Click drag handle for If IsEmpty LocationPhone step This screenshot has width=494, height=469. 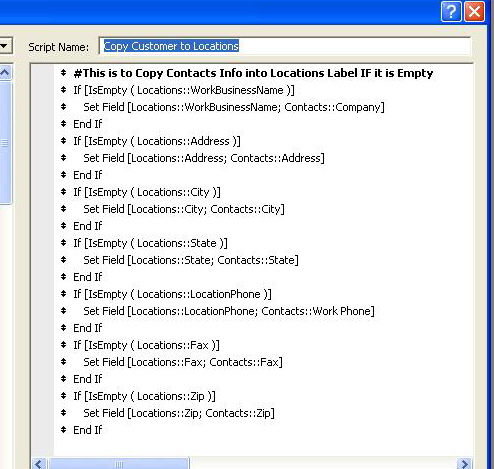coord(64,294)
